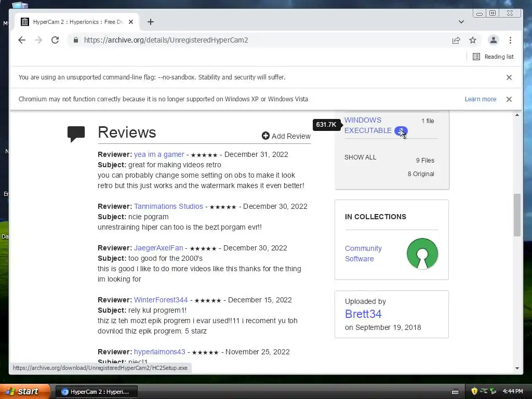
Task: Click the 4:44 PM system clock
Action: (x=513, y=392)
